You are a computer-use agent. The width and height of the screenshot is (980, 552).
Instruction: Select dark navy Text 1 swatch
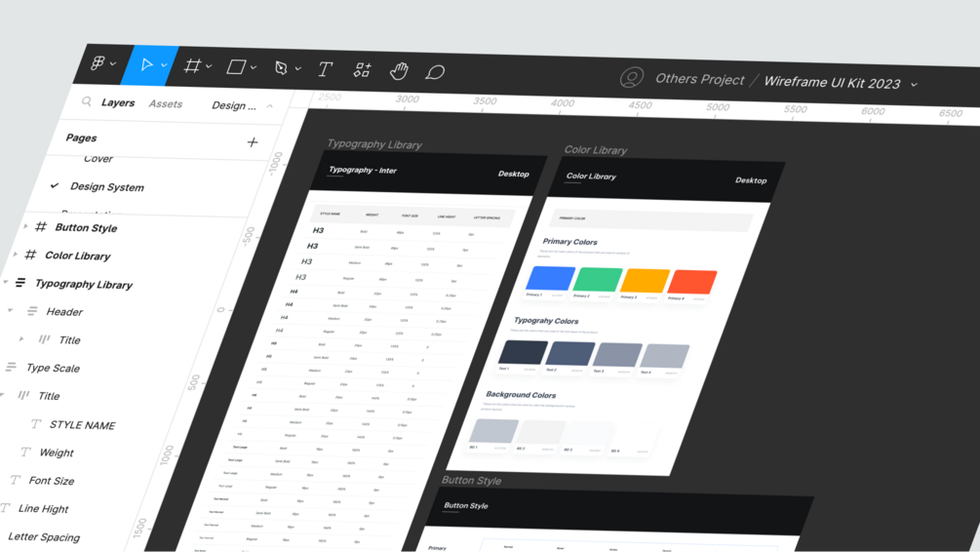point(523,353)
